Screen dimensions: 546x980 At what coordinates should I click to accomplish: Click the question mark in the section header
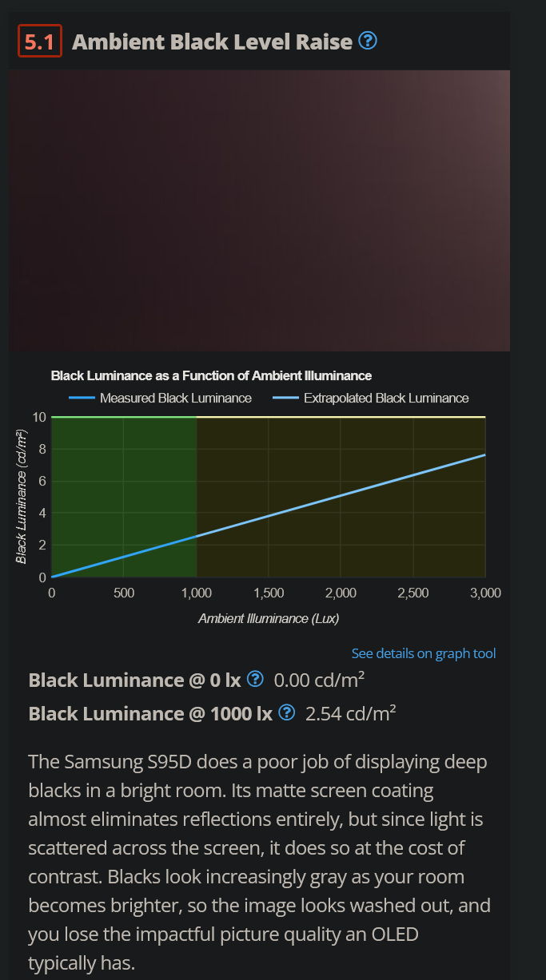coord(369,39)
